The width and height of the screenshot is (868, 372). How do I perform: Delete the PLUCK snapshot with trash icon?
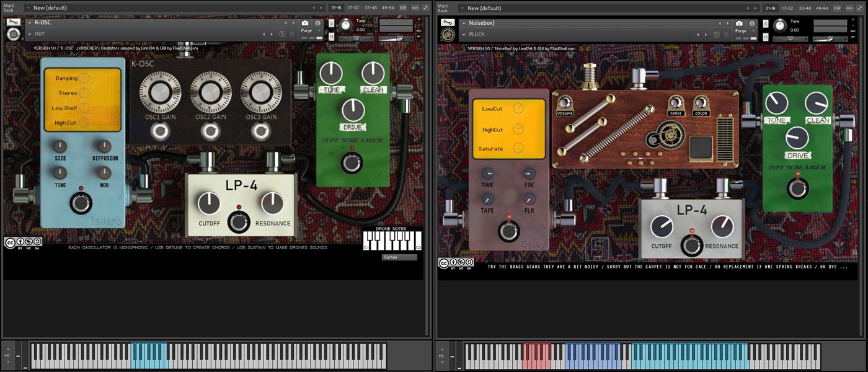click(x=726, y=34)
